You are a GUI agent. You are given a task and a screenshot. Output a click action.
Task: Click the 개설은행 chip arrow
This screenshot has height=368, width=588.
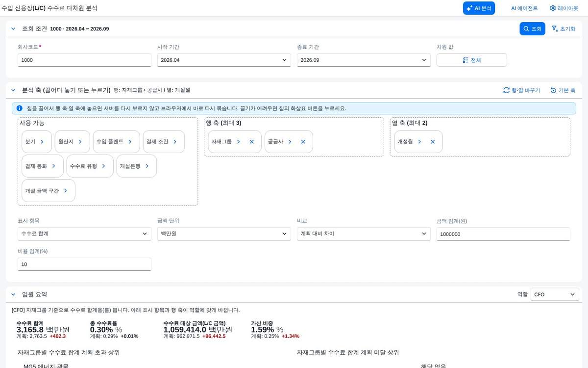pos(147,166)
